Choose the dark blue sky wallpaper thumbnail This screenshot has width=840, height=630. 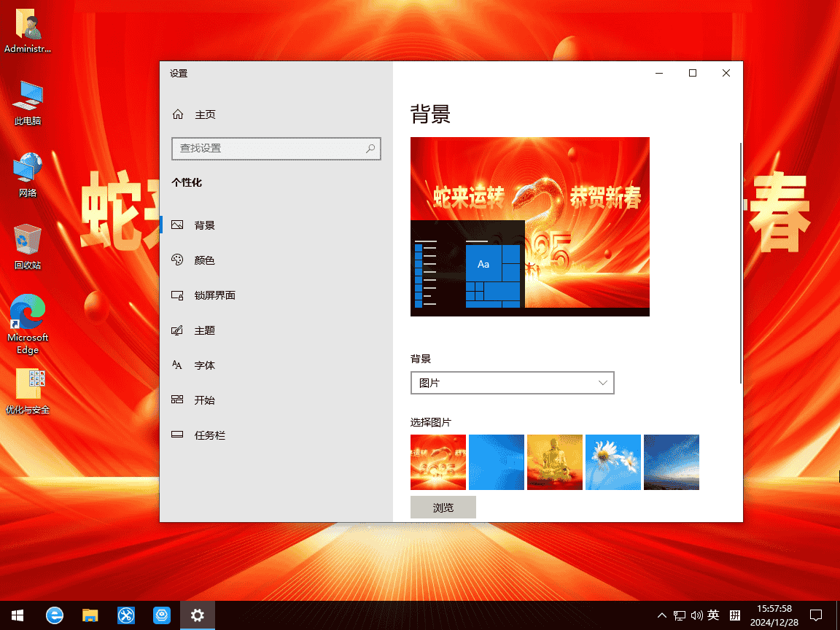point(672,462)
